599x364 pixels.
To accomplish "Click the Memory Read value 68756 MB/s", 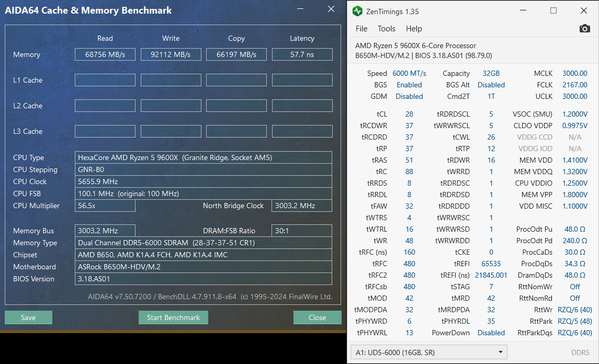I will coord(105,54).
